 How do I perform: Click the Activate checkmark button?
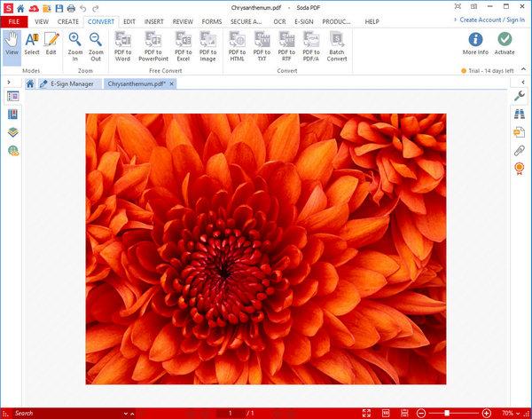pyautogui.click(x=505, y=43)
